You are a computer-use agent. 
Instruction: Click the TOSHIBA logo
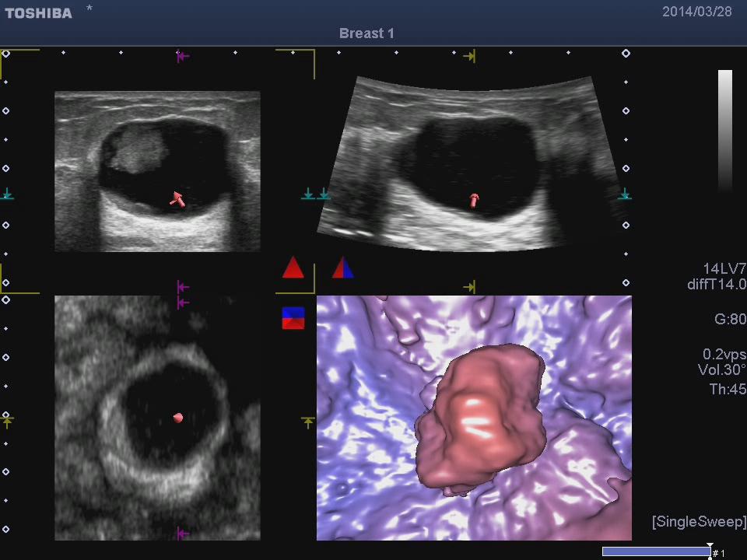pyautogui.click(x=39, y=13)
